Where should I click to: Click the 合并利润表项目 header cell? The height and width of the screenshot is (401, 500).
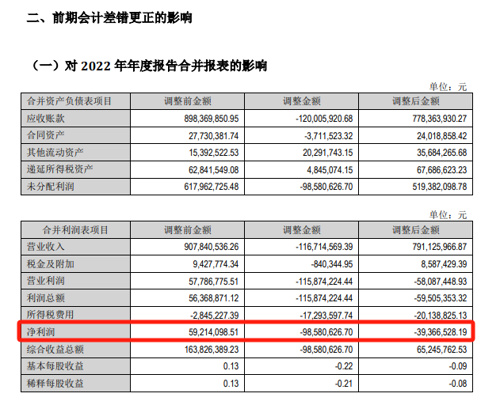click(75, 230)
